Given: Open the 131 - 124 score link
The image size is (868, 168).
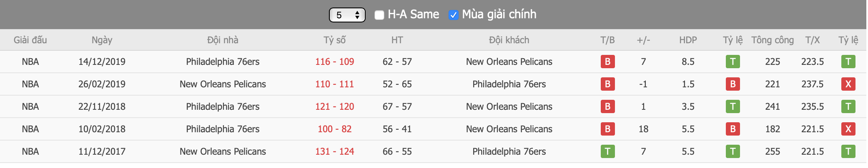Looking at the screenshot, I should pyautogui.click(x=335, y=151).
